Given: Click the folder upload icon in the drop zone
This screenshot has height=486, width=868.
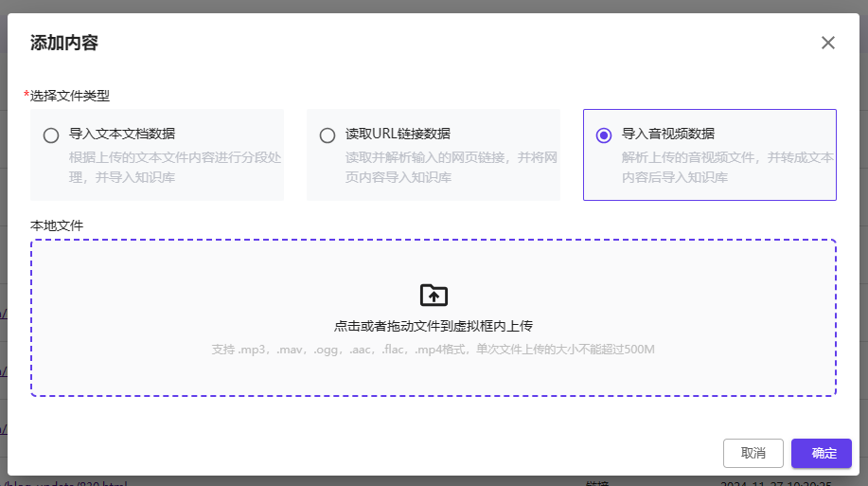Looking at the screenshot, I should [x=434, y=295].
